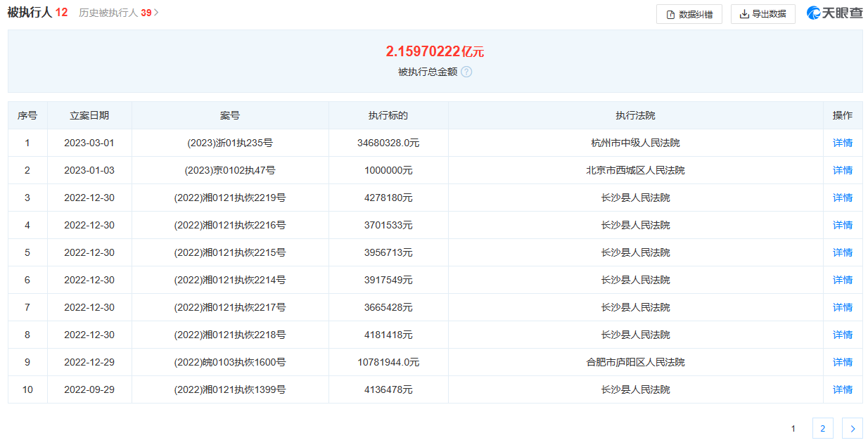Open 详情 for case (2022)湘0121执恢2215号
Screen dimensions: 868x445
point(843,252)
